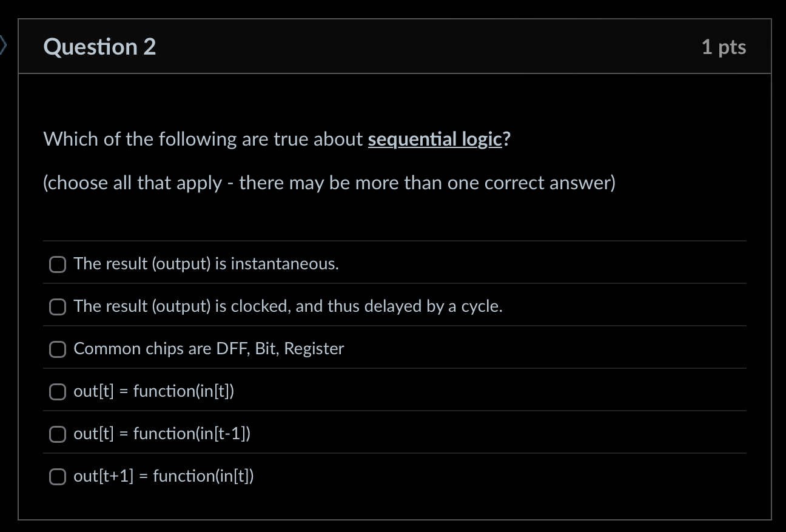Click the out[t] = function(in[t-1]) text

pos(161,434)
